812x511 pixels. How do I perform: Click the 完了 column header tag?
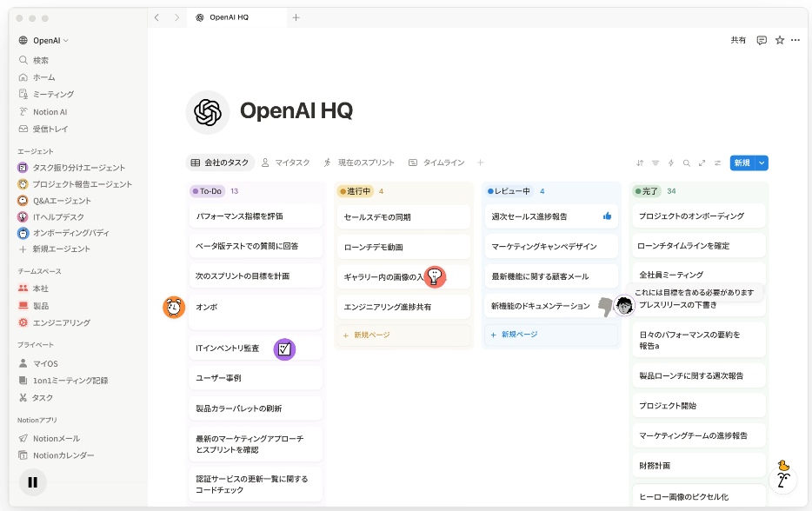coord(646,191)
